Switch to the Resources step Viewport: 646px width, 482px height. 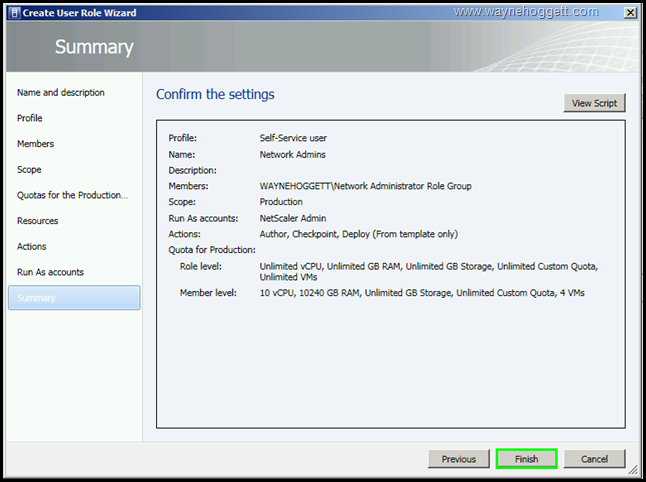click(x=37, y=221)
